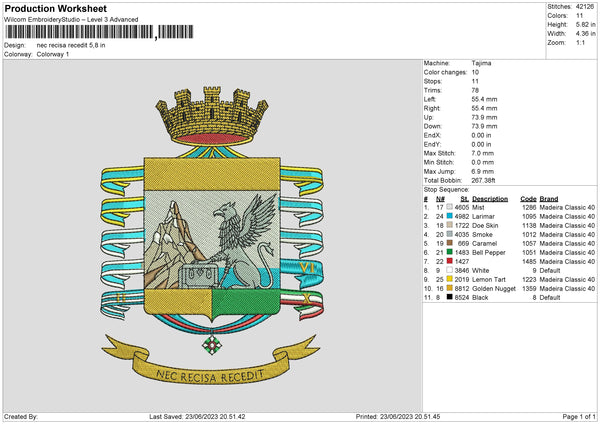
Task: Click the Production Worksheet title
Action: point(56,8)
